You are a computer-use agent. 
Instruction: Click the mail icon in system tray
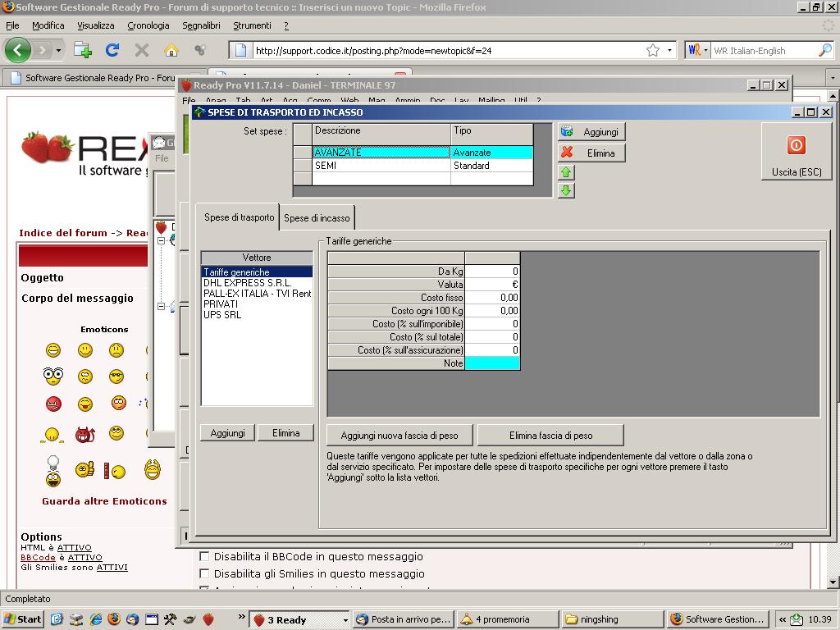point(797,619)
